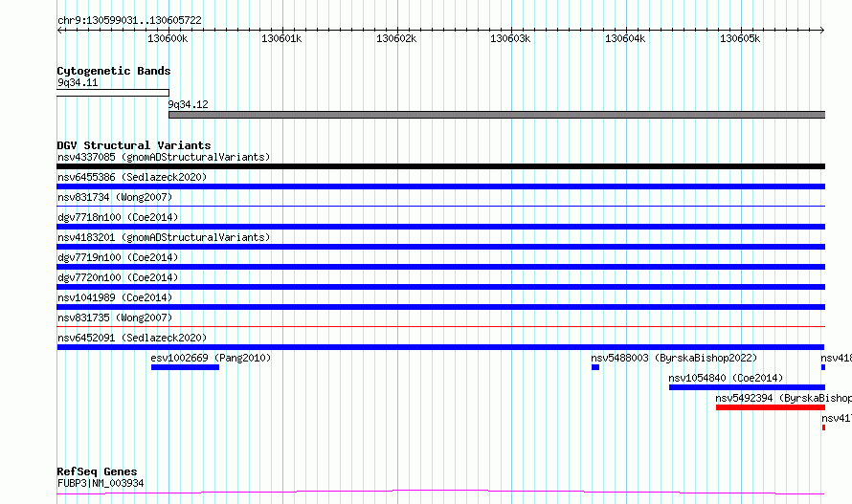Click the blue nsv4183201 variant bar
This screenshot has width=852, height=504.
pyautogui.click(x=441, y=247)
